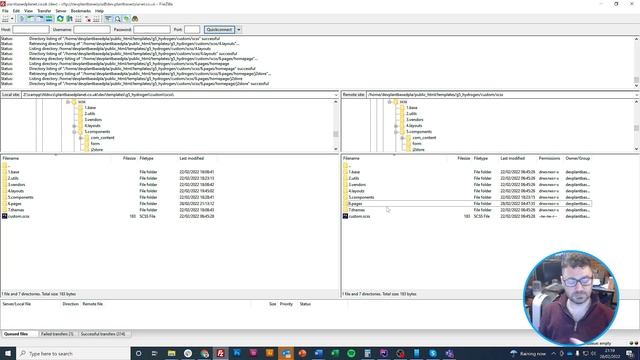The height and width of the screenshot is (360, 640).
Task: Open the Transfer menu
Action: (44, 11)
